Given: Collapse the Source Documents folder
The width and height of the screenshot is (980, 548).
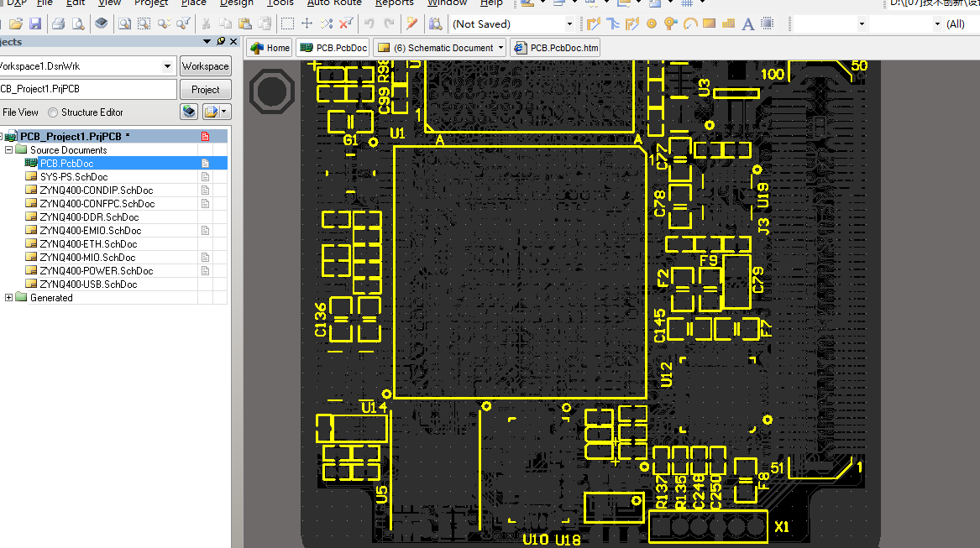Looking at the screenshot, I should [x=8, y=150].
